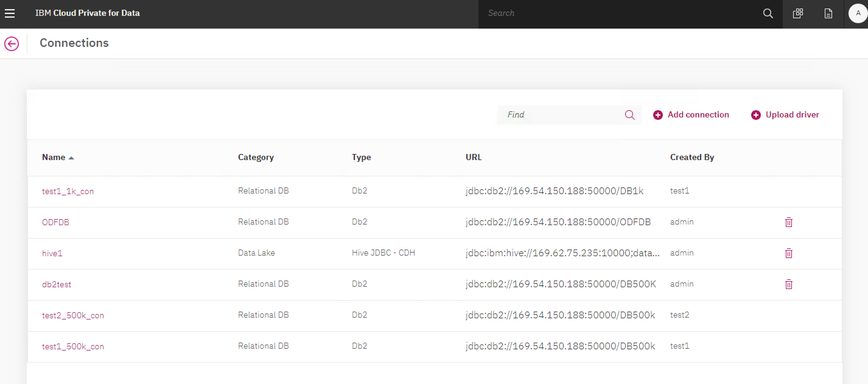Open the ODFDB connection link
The width and height of the screenshot is (868, 384).
coord(55,222)
